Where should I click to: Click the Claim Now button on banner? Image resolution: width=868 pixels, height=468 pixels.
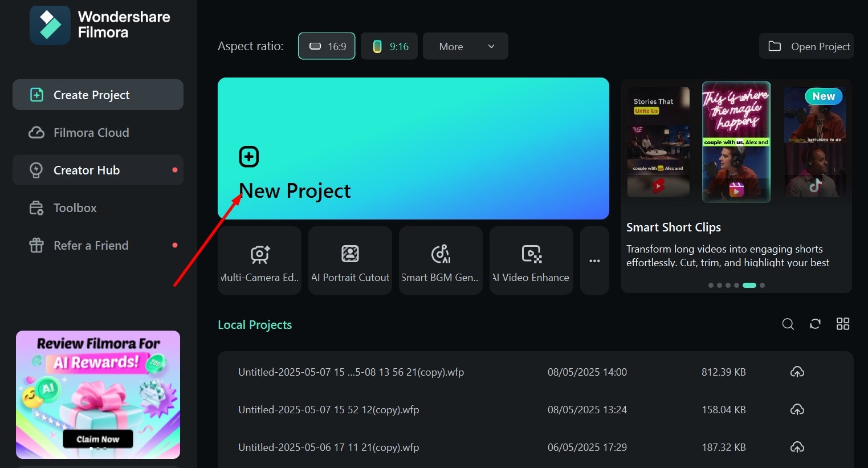tap(98, 439)
